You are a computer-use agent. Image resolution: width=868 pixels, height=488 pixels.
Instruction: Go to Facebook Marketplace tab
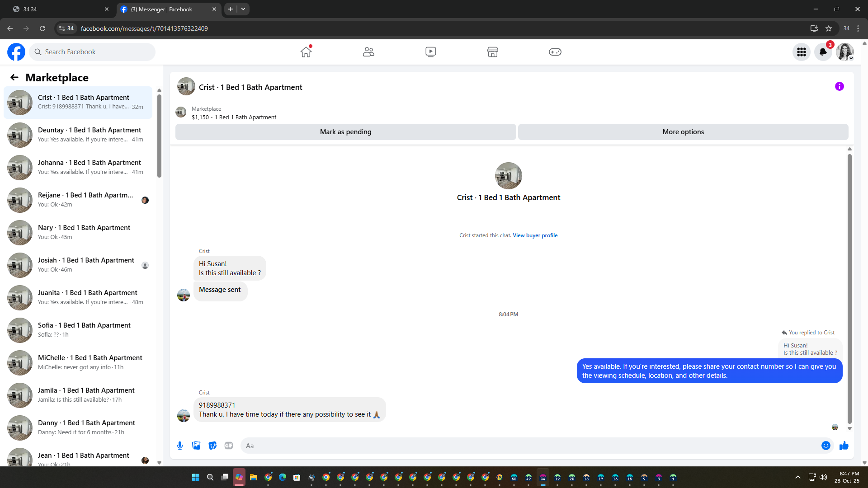click(x=492, y=52)
